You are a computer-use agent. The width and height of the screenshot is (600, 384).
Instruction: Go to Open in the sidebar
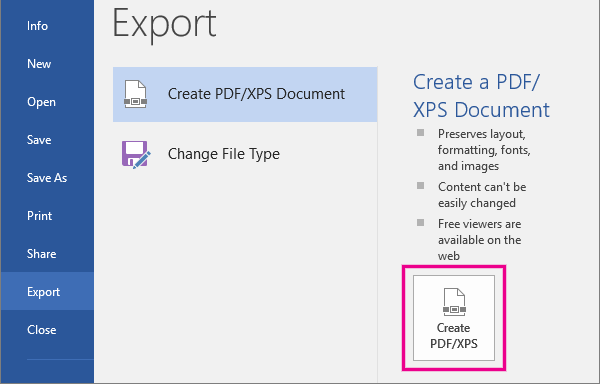pyautogui.click(x=47, y=102)
